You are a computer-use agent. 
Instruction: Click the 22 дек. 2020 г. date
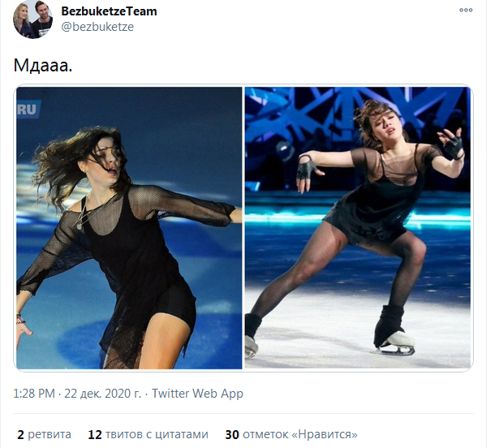102,394
